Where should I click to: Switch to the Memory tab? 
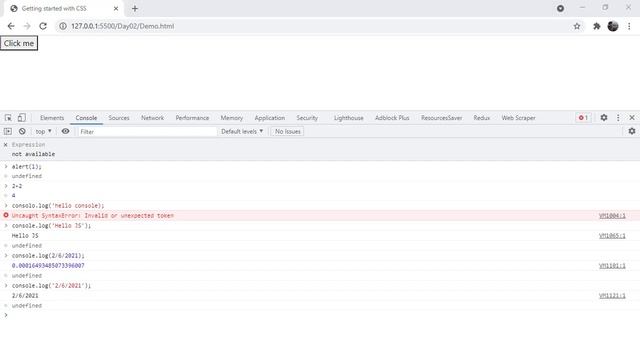231,118
